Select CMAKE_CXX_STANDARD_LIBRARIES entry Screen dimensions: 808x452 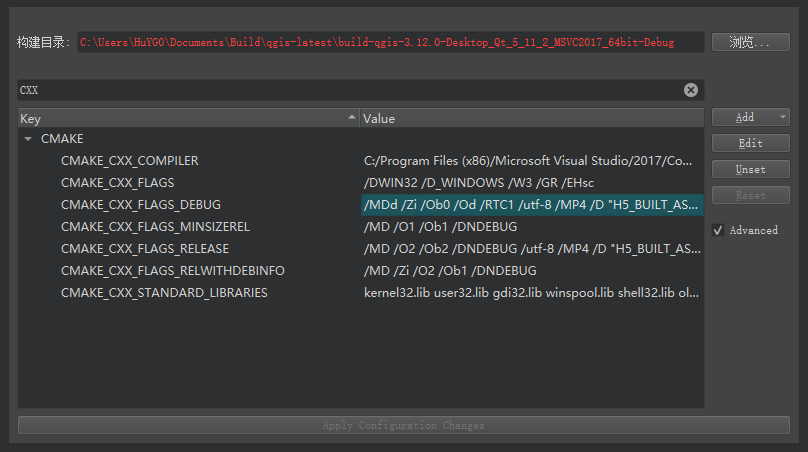click(164, 293)
